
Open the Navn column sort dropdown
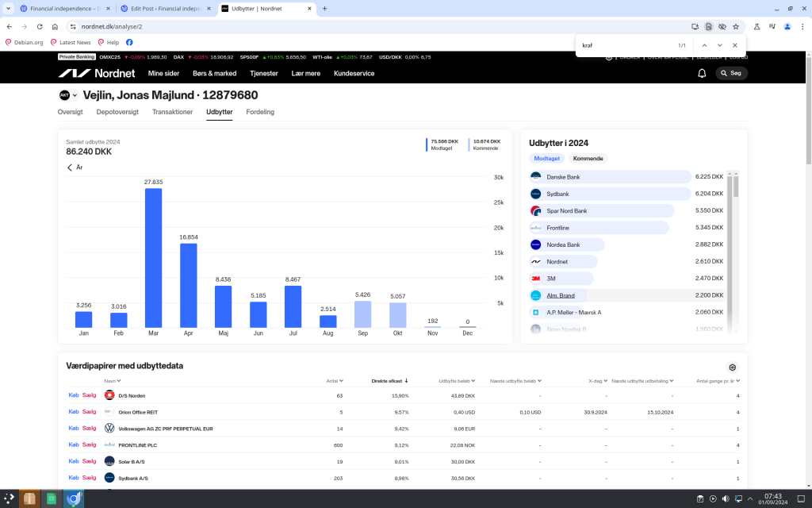(112, 381)
